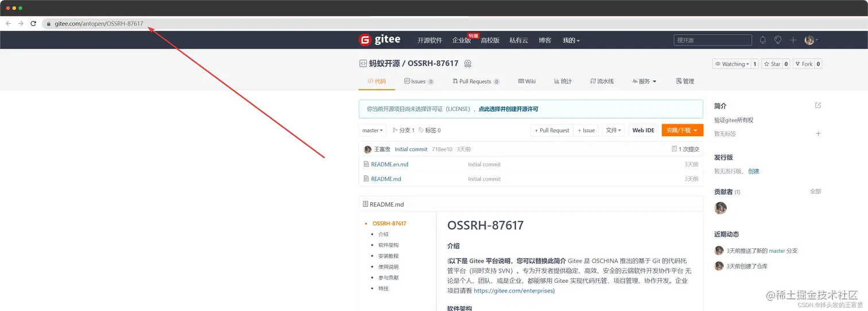
Task: Click the 创建 release link
Action: coord(753,171)
